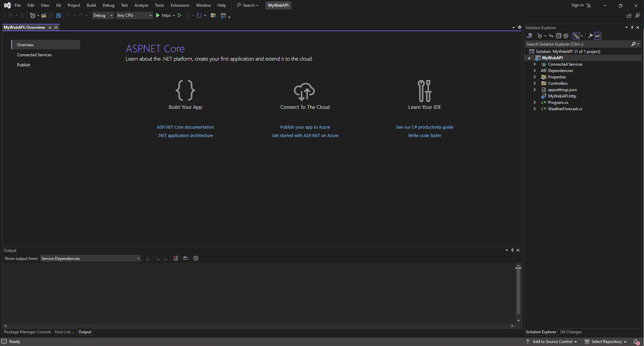The height and width of the screenshot is (346, 644).
Task: Open See our C# productivity guide link
Action: (424, 127)
